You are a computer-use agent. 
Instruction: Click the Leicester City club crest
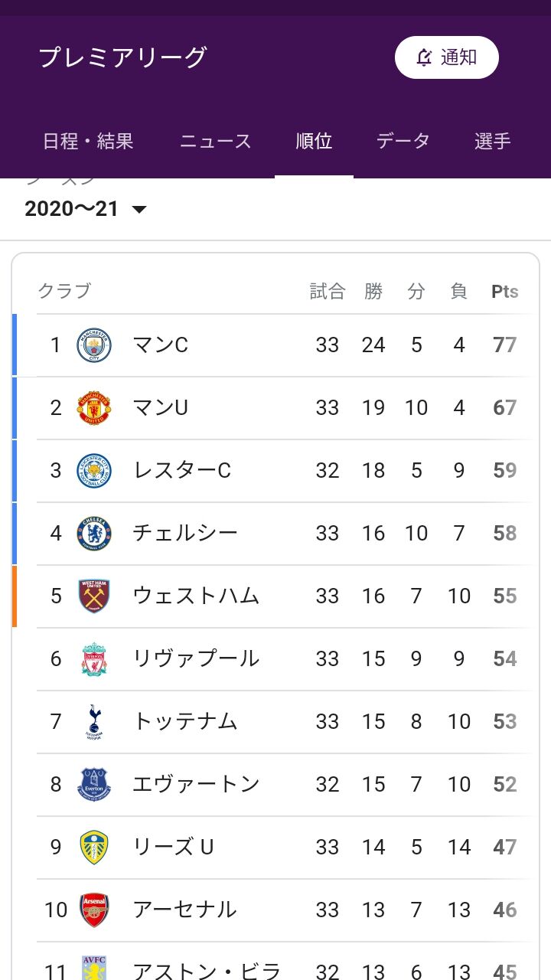pos(94,471)
